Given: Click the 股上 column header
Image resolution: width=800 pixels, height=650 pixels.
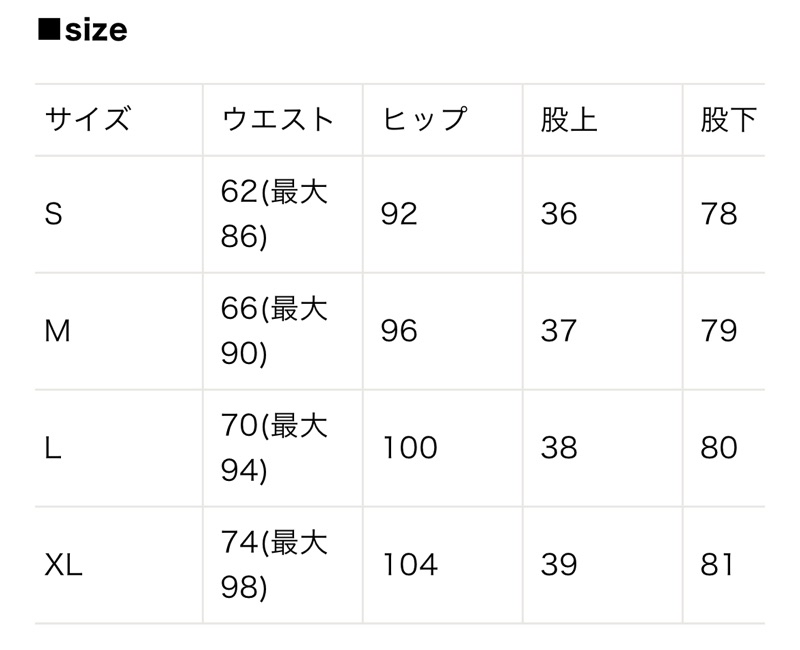Looking at the screenshot, I should 569,119.
